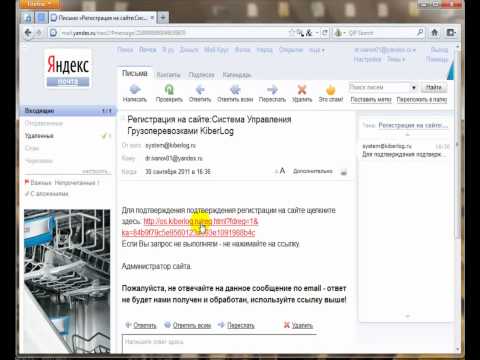Select the Письма tab
The height and width of the screenshot is (360, 480).
pyautogui.click(x=135, y=73)
